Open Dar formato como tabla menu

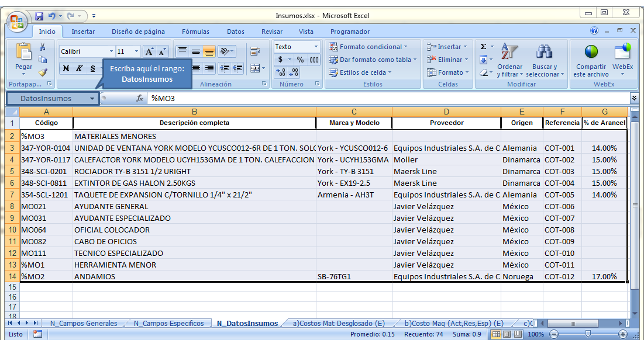[373, 60]
